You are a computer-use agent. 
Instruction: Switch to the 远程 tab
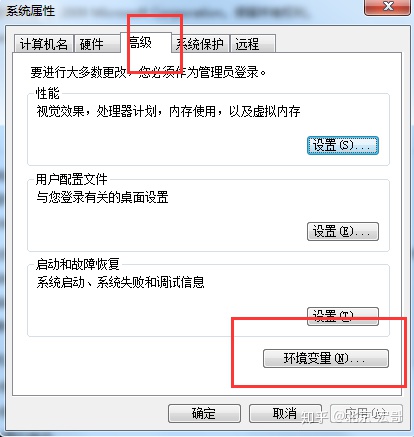click(253, 44)
